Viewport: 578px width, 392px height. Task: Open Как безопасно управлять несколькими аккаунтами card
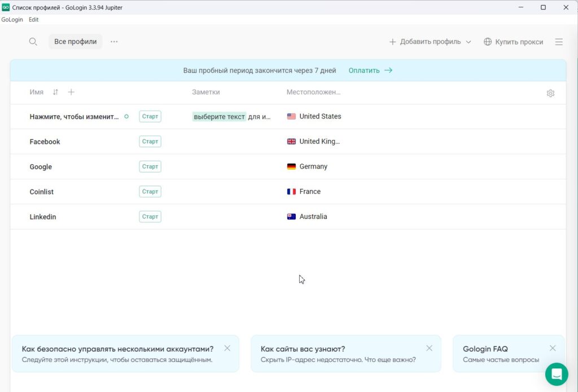(125, 354)
